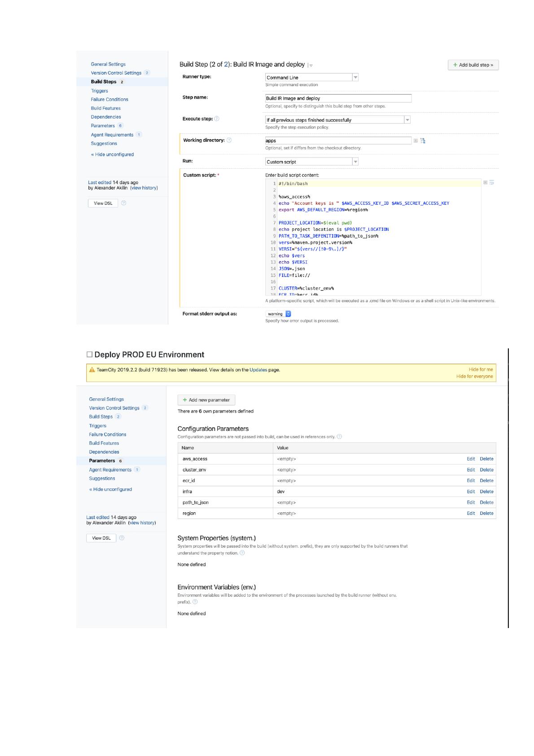Screen dimensions: 534x756
Task: Open help icon beside View DSL on Parameters page
Action: 122,538
